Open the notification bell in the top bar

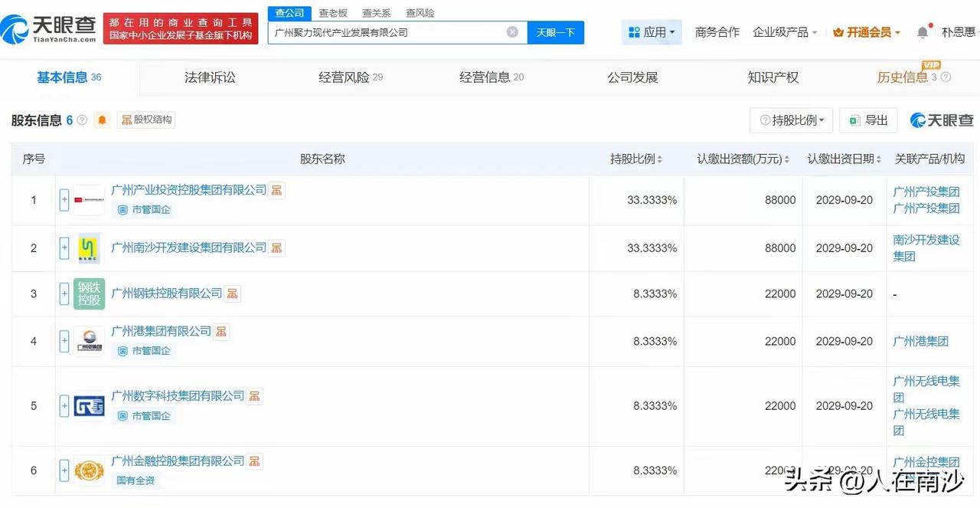(923, 32)
